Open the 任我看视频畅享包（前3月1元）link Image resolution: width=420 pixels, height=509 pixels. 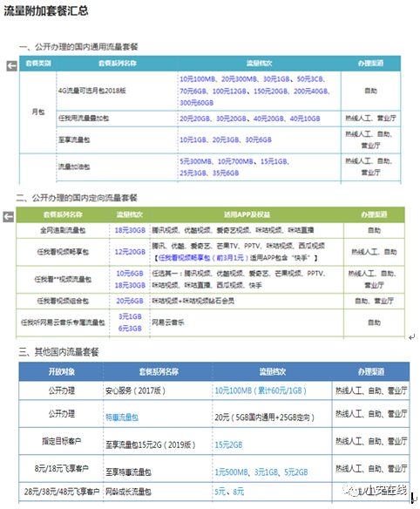click(x=203, y=258)
